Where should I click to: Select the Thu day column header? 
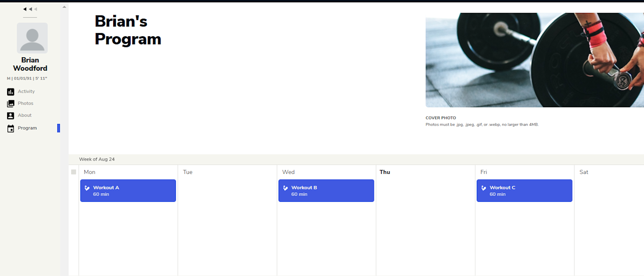(385, 172)
